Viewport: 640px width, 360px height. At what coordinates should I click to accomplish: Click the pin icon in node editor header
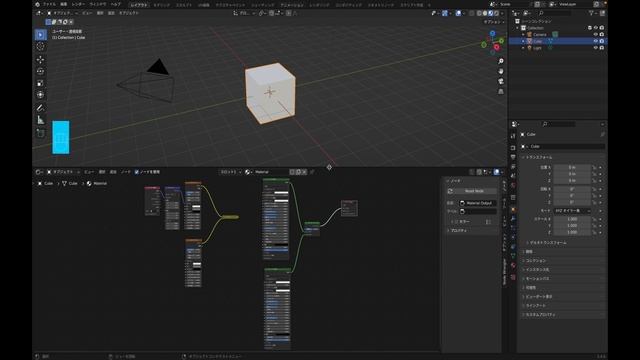312,172
